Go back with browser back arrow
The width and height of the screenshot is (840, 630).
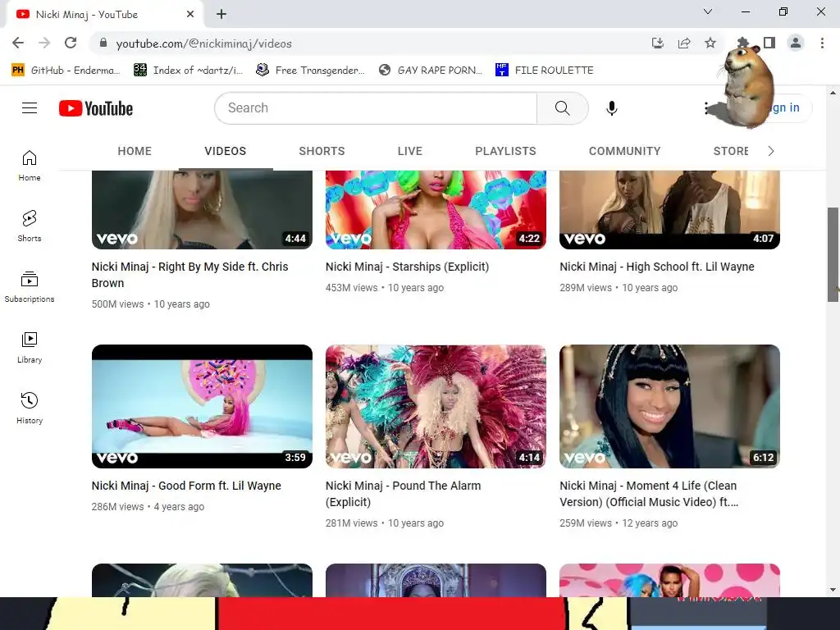(18, 43)
